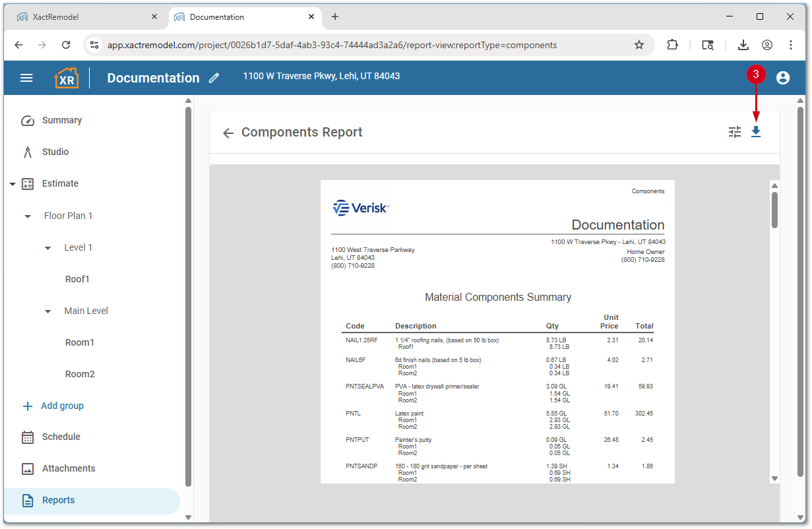Open the Attachments image icon

coord(27,468)
